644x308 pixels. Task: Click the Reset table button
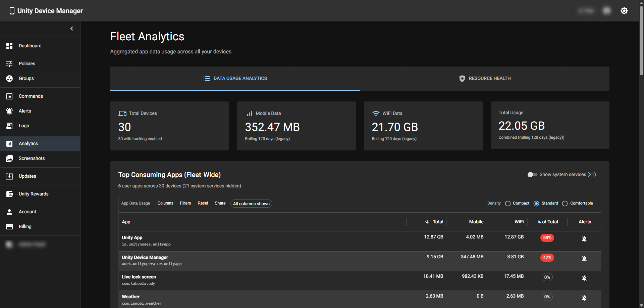tap(203, 203)
